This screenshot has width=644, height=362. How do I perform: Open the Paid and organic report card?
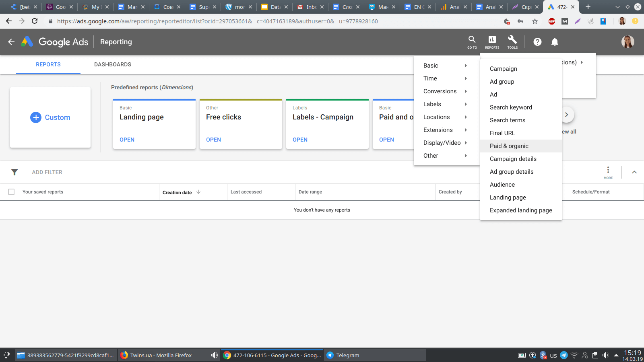pyautogui.click(x=386, y=140)
